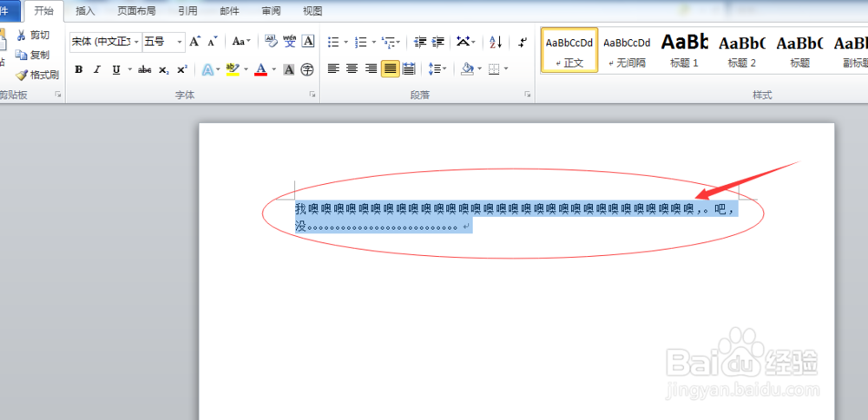Toggle show/hide paragraph marks

click(x=523, y=42)
